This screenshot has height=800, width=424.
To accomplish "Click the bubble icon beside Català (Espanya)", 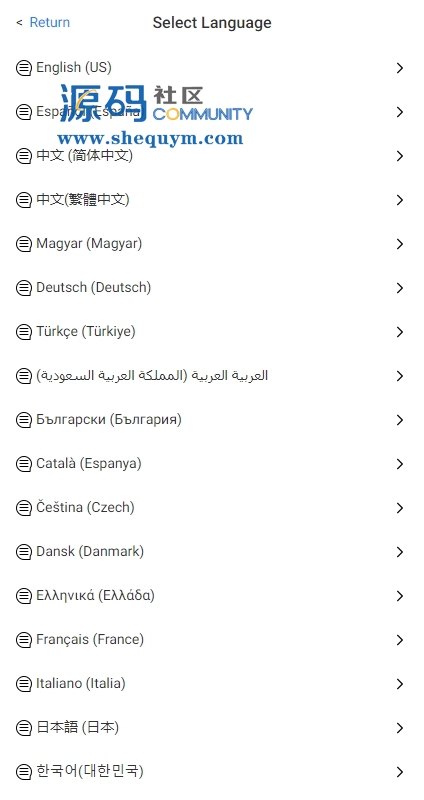I will point(23,464).
